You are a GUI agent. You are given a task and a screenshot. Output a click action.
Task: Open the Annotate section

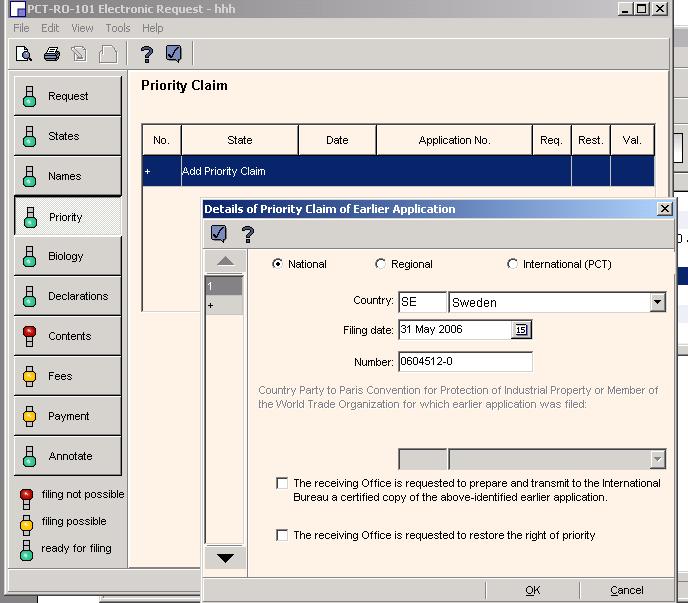tap(68, 456)
